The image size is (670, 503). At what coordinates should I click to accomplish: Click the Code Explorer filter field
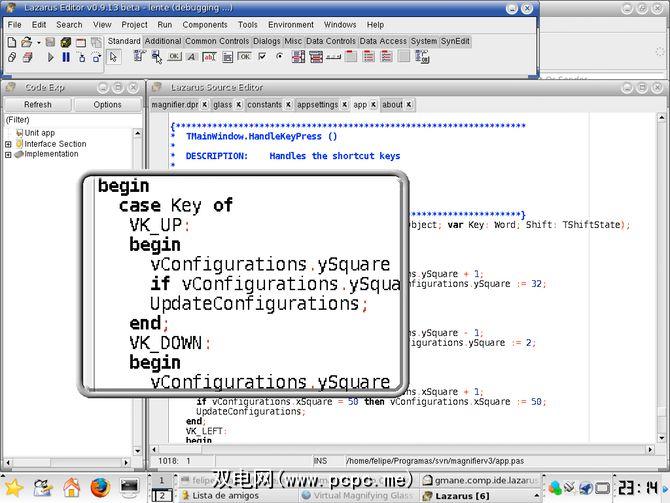click(73, 120)
